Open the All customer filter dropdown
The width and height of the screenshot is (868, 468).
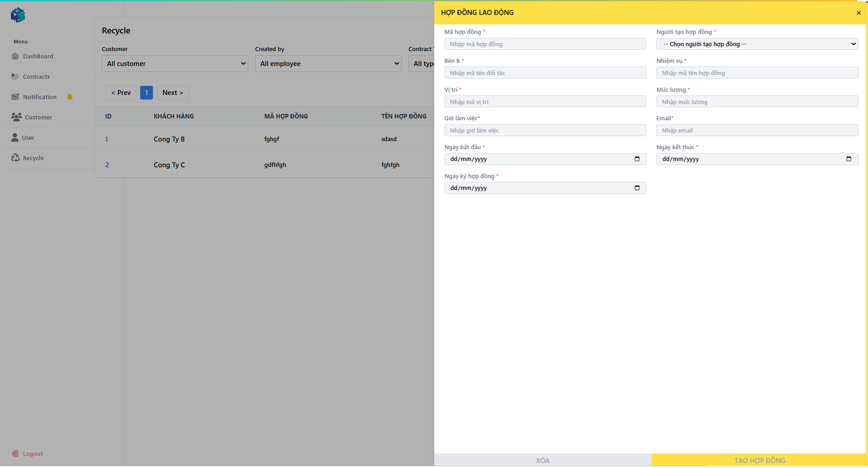pos(175,64)
